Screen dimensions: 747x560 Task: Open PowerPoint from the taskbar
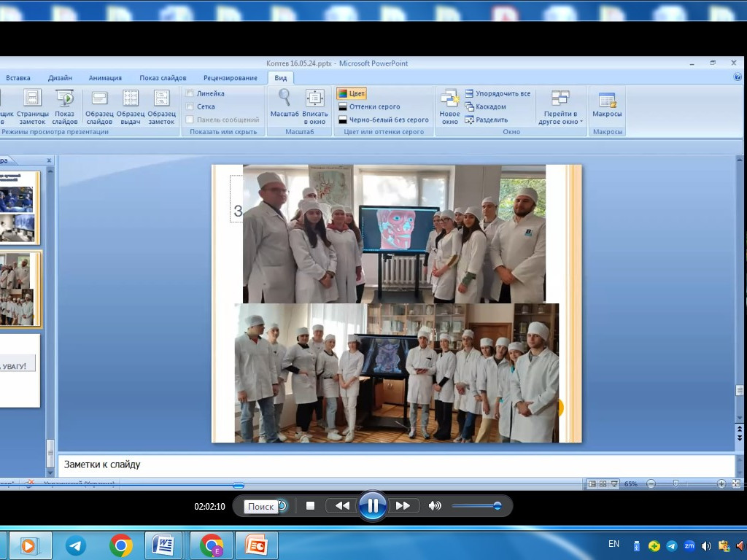coord(256,545)
